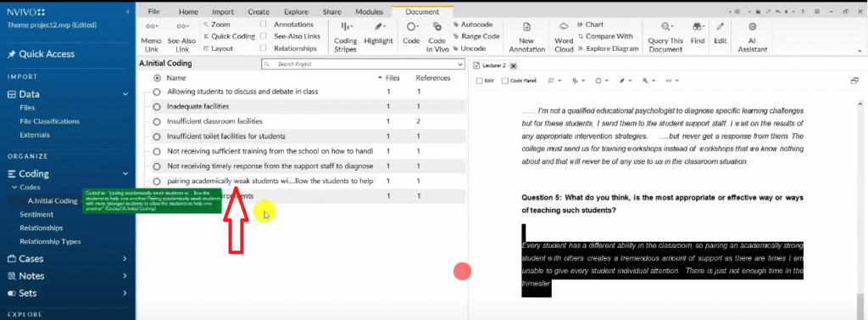Select circle for Insufficient classroom facilities
This screenshot has height=320, width=868.
click(157, 121)
